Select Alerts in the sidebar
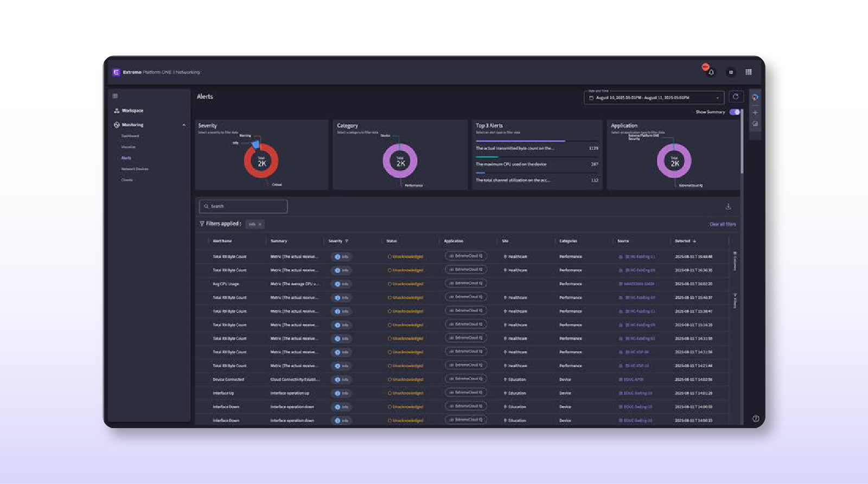868x484 pixels. point(126,158)
